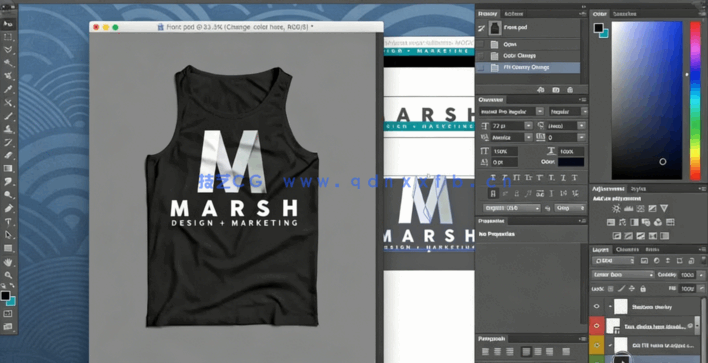Viewport: 708px width, 363px height.
Task: Select the Zoom tool
Action: tap(8, 275)
